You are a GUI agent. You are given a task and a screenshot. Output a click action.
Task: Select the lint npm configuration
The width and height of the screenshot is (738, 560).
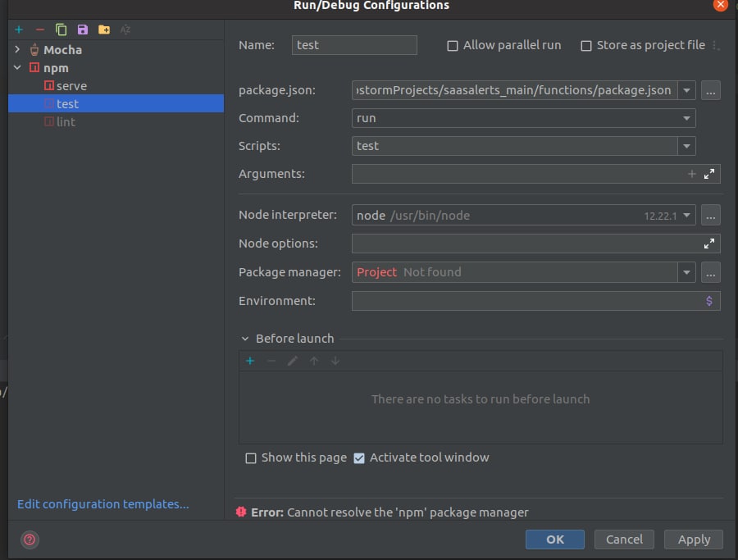66,122
